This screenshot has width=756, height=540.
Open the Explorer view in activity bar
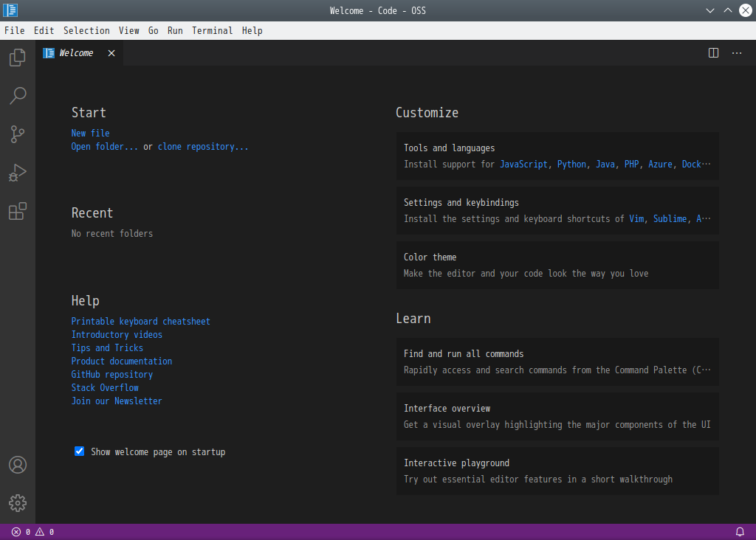pos(18,58)
